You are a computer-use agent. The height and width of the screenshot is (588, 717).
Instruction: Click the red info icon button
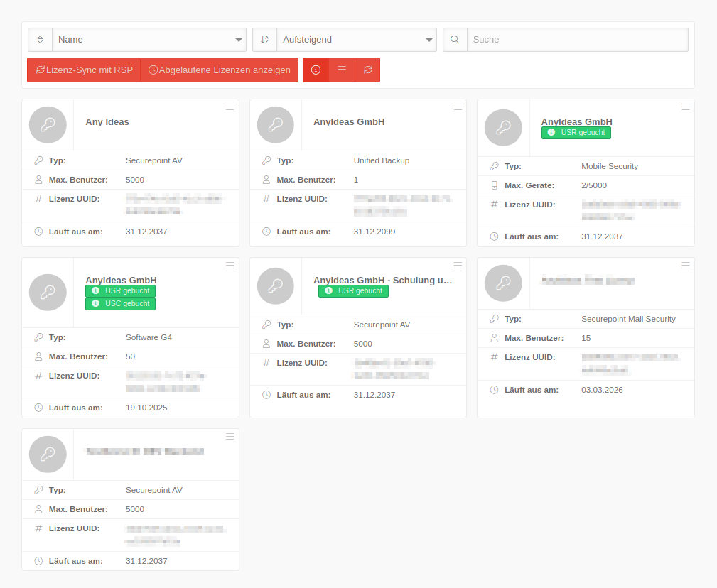pyautogui.click(x=316, y=70)
